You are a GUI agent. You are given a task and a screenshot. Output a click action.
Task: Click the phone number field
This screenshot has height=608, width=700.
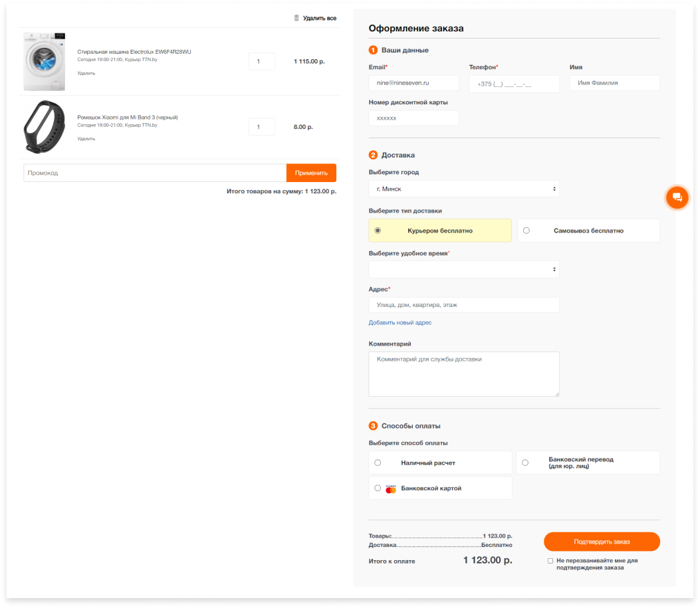click(514, 84)
